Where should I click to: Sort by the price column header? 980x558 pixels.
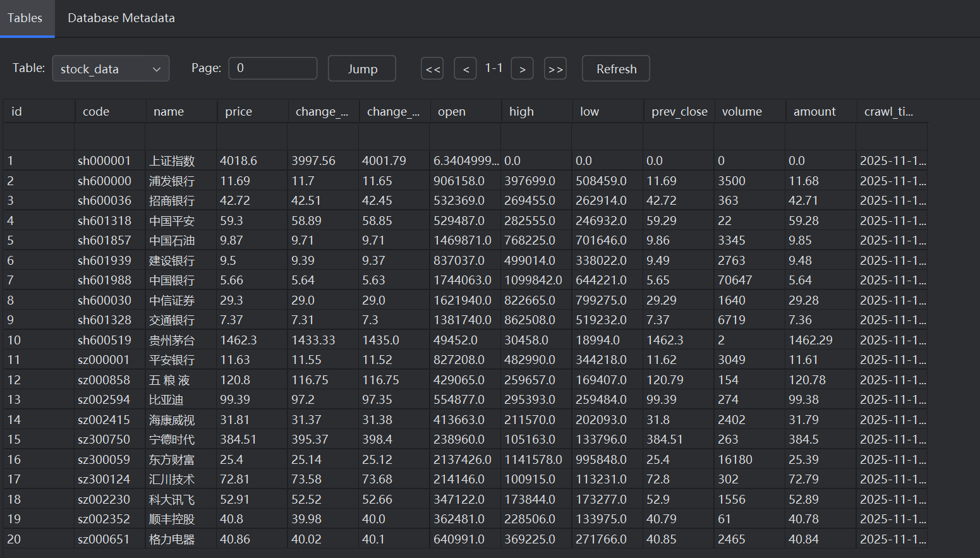tap(252, 111)
